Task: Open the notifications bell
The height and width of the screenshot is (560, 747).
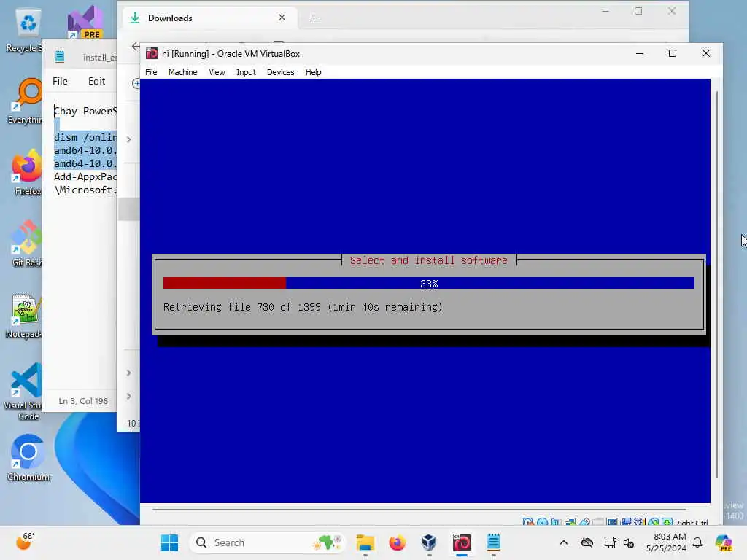Action: [x=697, y=542]
